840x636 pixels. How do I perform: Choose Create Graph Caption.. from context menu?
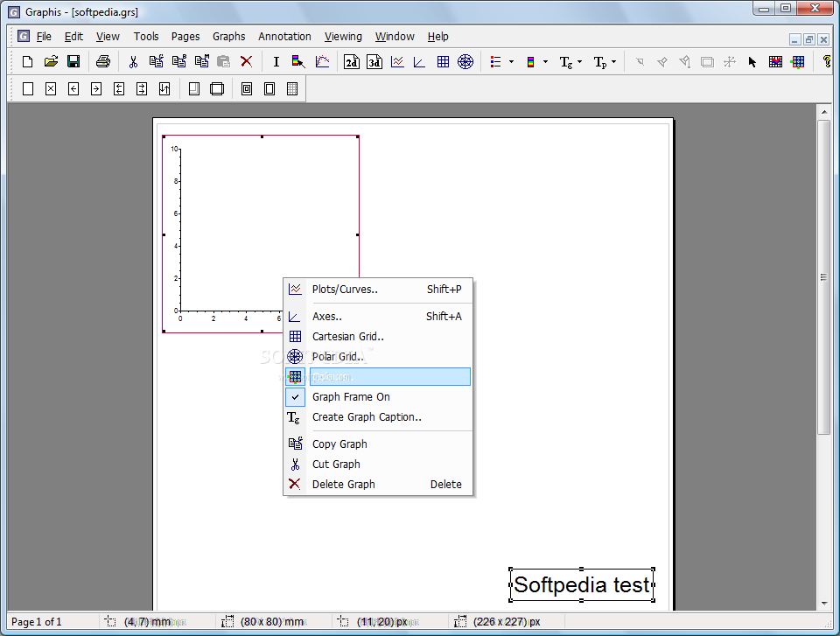378,417
